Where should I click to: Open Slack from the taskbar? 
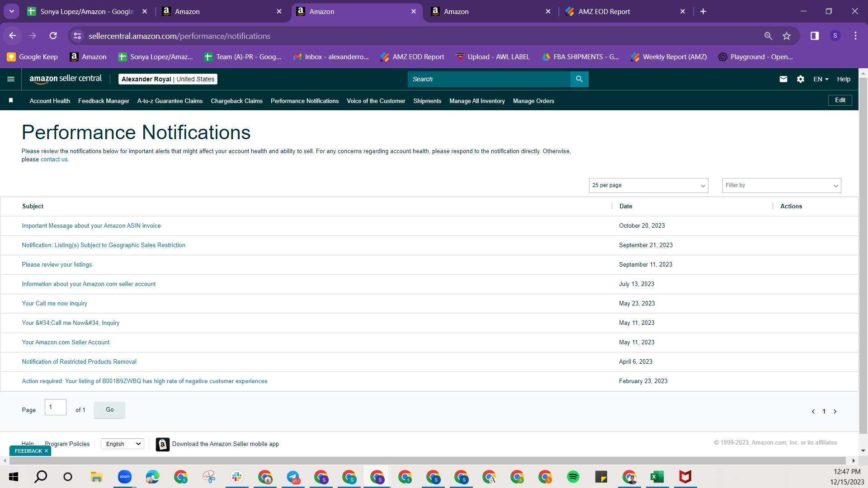point(237,477)
